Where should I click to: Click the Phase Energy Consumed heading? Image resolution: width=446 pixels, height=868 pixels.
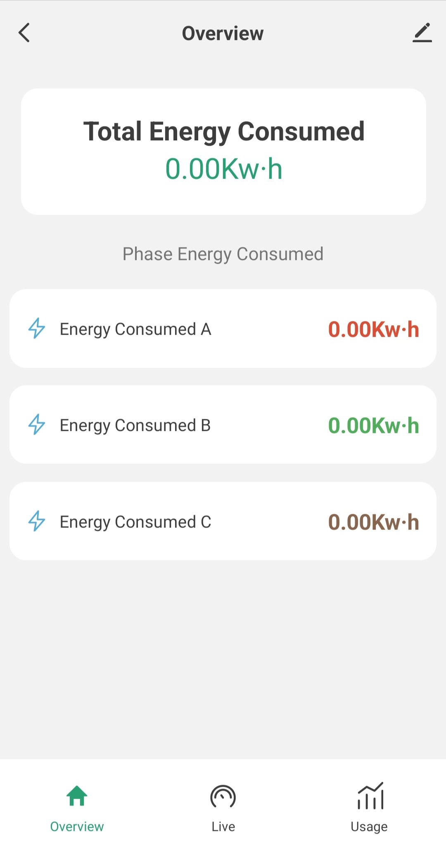pyautogui.click(x=223, y=254)
